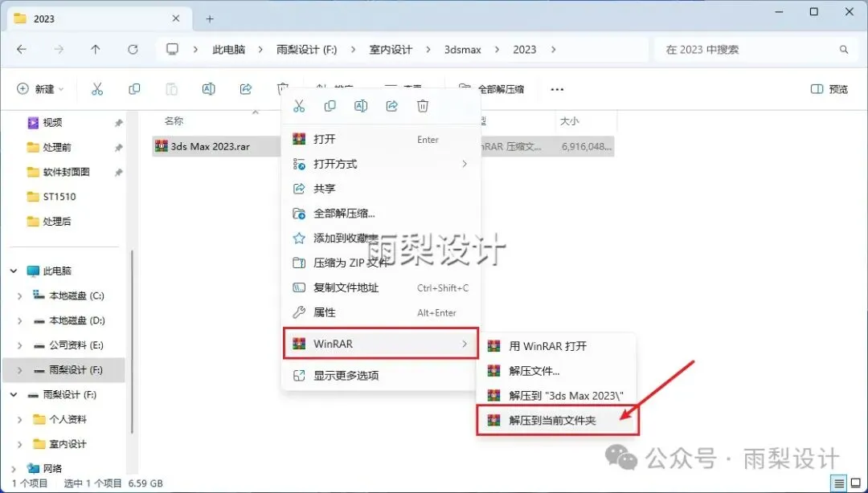868x493 pixels.
Task: Sort by the 名称 column header
Action: pos(174,120)
